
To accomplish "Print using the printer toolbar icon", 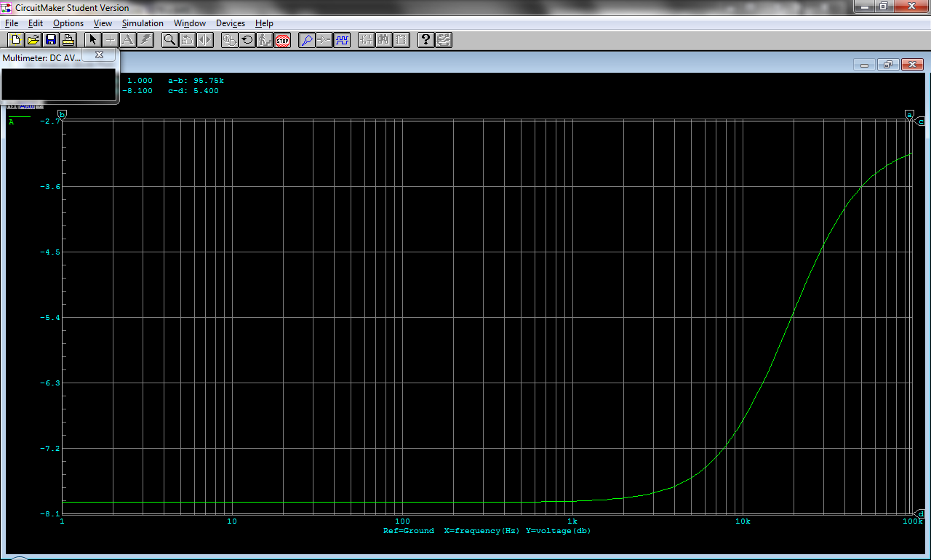I will click(68, 40).
